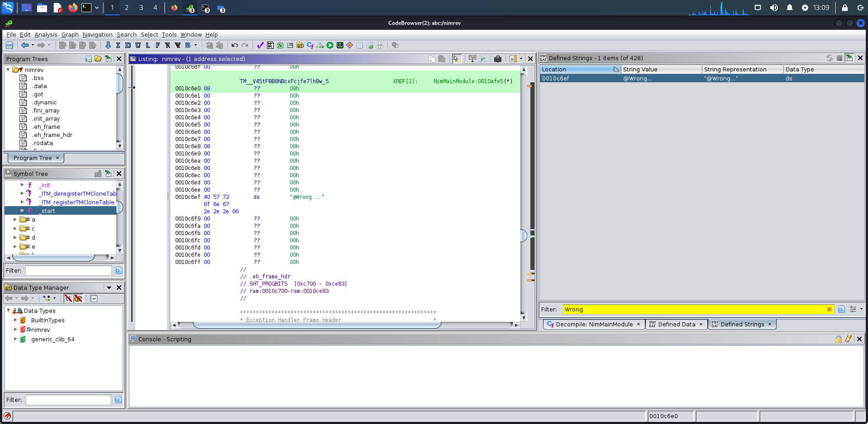This screenshot has height=424, width=868.
Task: Click the 'F' function navigation icon
Action: tap(158, 45)
